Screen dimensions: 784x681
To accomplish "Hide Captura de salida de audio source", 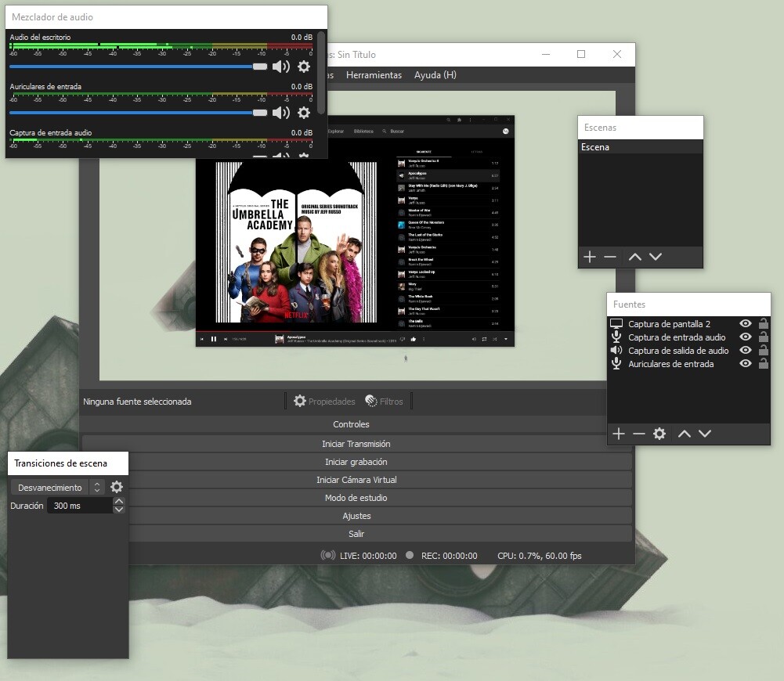I will point(745,350).
